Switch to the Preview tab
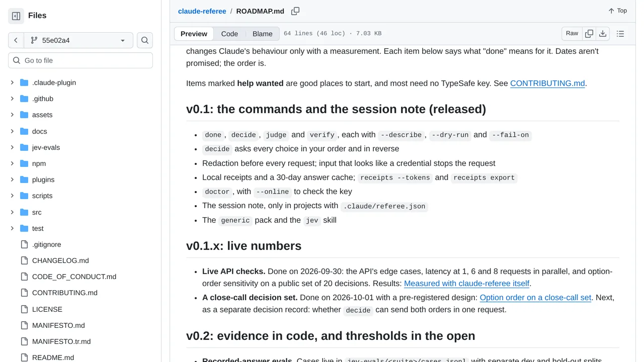Screen dimensions: 644x362 point(194,34)
